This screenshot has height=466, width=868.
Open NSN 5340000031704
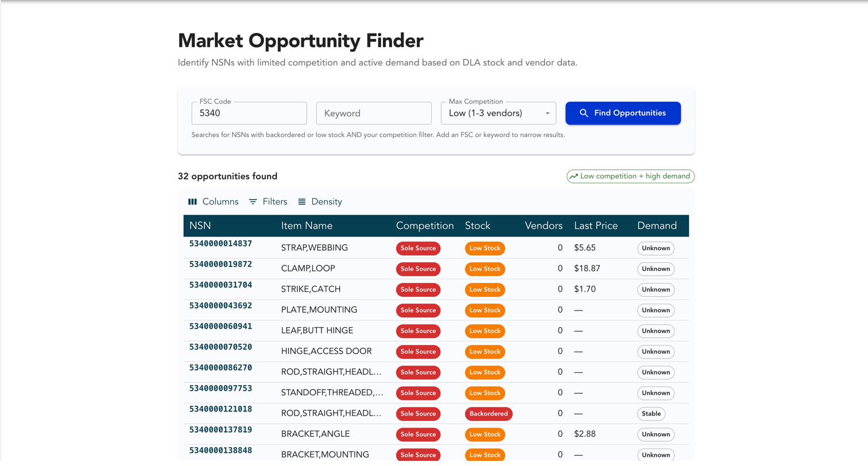coord(220,285)
